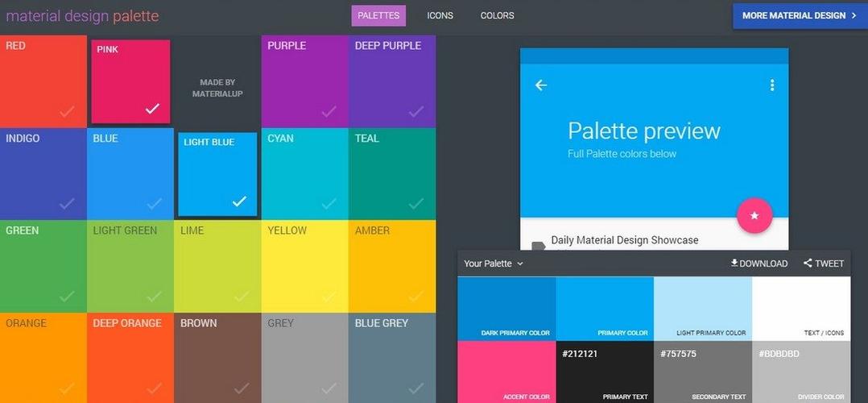Click the material design palette logo
The height and width of the screenshot is (403, 868).
(82, 15)
